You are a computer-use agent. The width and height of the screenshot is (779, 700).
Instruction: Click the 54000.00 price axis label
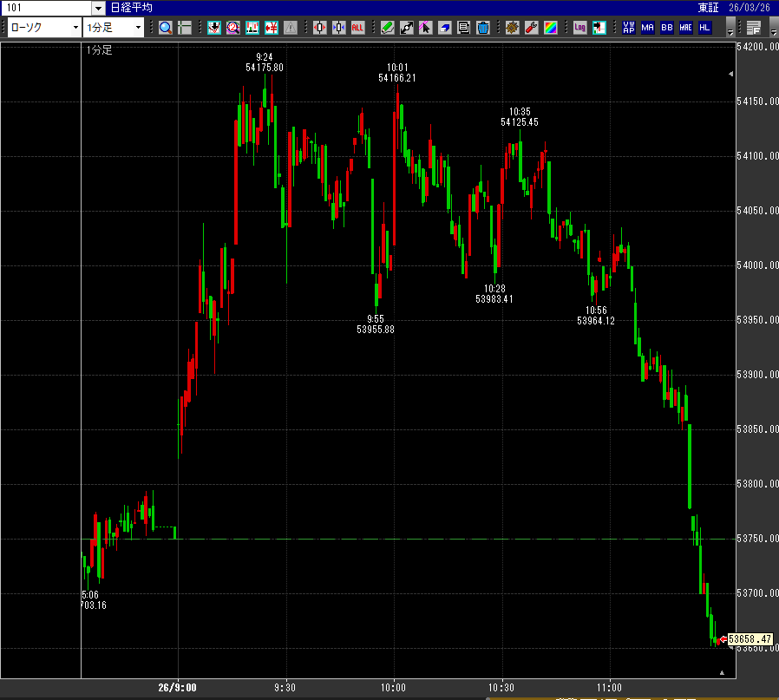pyautogui.click(x=757, y=265)
